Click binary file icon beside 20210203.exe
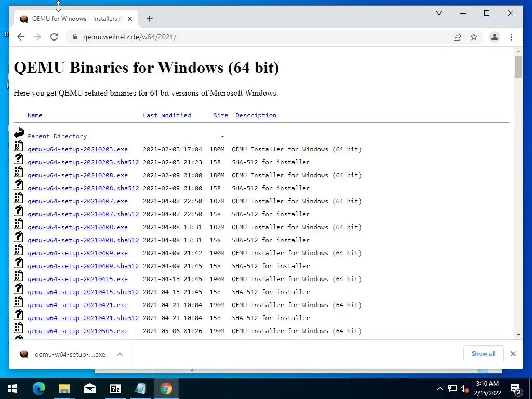This screenshot has width=532, height=399. pos(18,145)
